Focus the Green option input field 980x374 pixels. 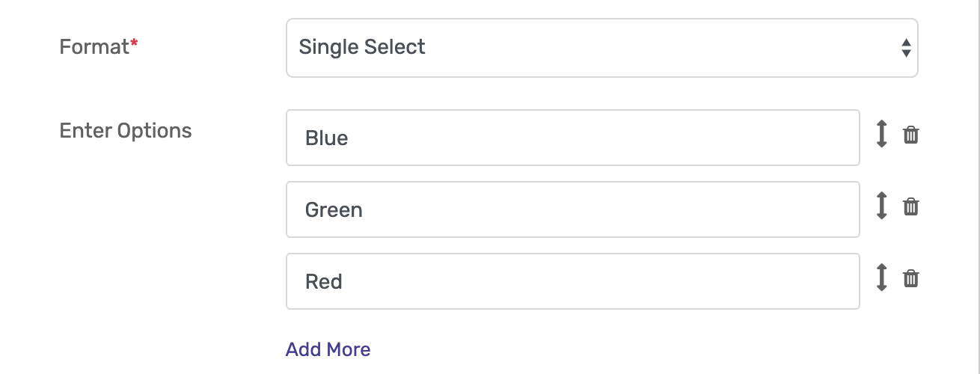[x=573, y=209]
